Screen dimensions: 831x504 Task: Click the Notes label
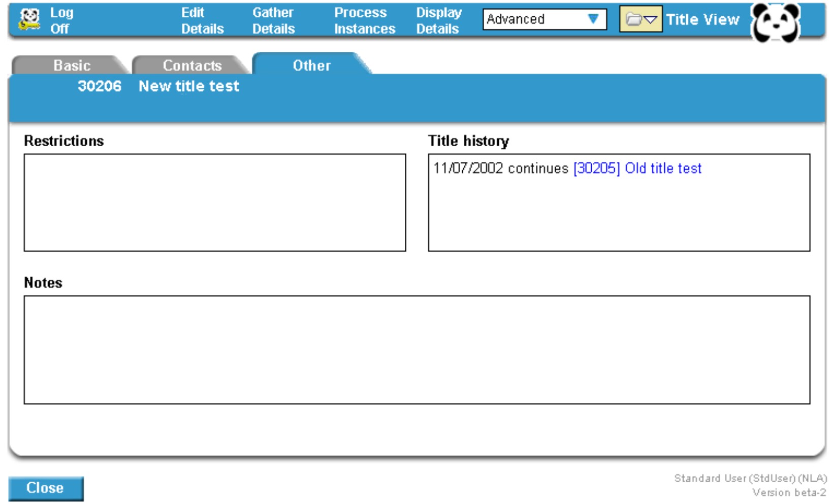(43, 283)
